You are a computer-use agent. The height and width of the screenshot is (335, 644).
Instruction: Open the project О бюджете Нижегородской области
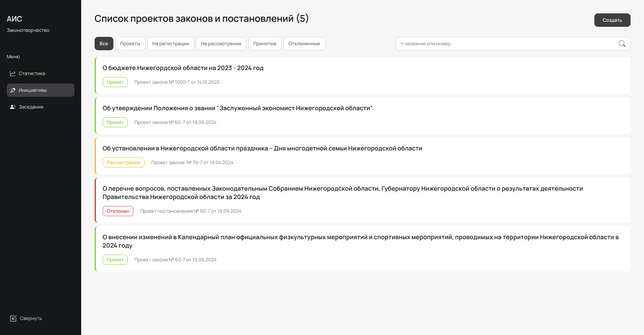click(x=183, y=68)
